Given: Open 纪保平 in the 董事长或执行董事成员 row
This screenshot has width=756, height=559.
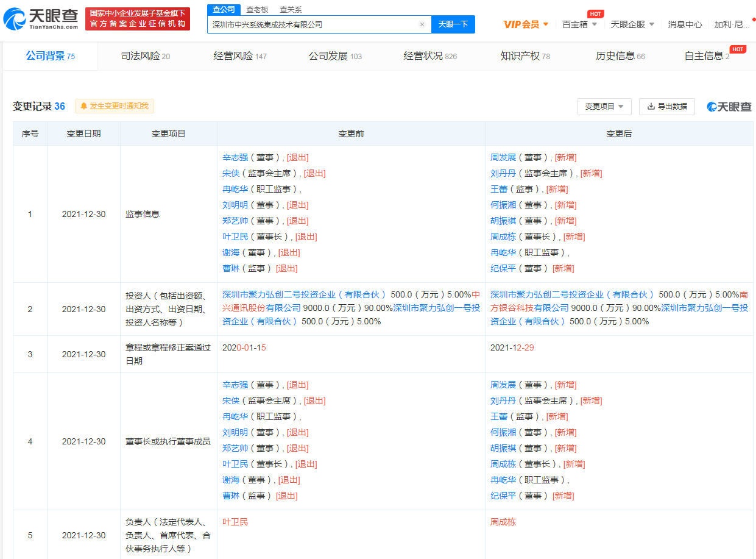Looking at the screenshot, I should click(503, 496).
